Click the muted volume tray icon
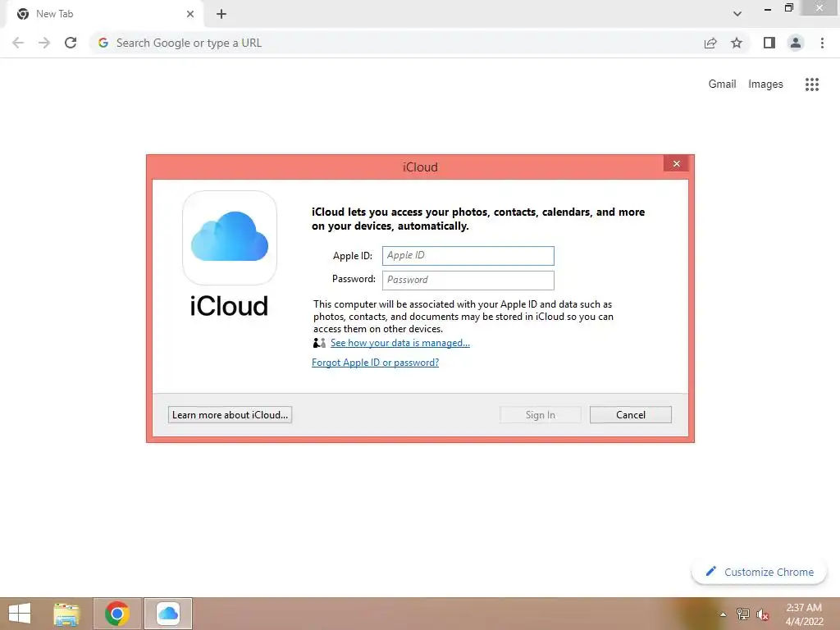The height and width of the screenshot is (630, 840). point(762,614)
